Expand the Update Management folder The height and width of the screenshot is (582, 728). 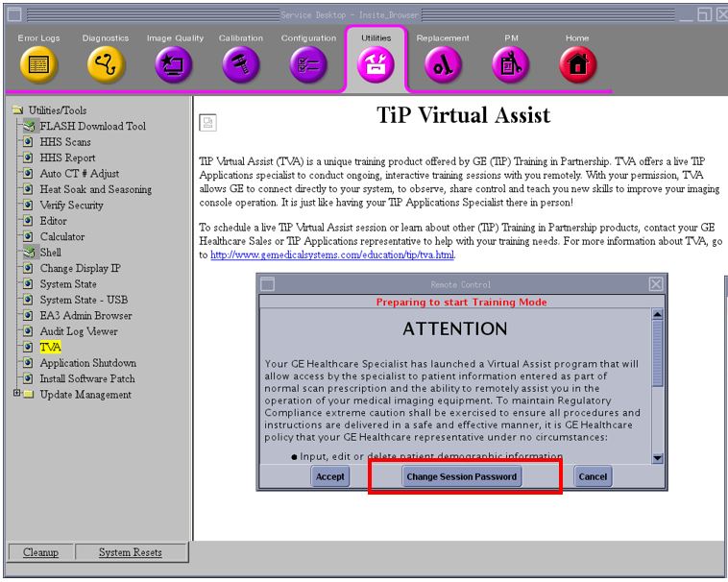click(16, 395)
